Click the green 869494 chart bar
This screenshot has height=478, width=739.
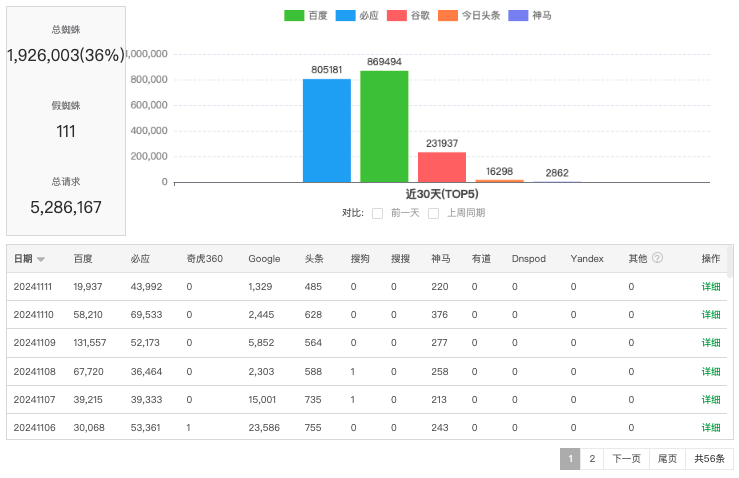point(384,126)
